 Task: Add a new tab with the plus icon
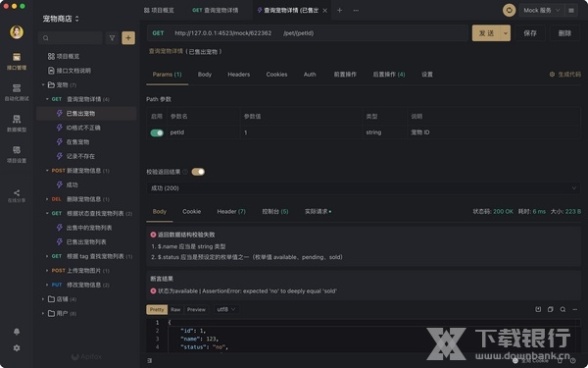pos(339,10)
